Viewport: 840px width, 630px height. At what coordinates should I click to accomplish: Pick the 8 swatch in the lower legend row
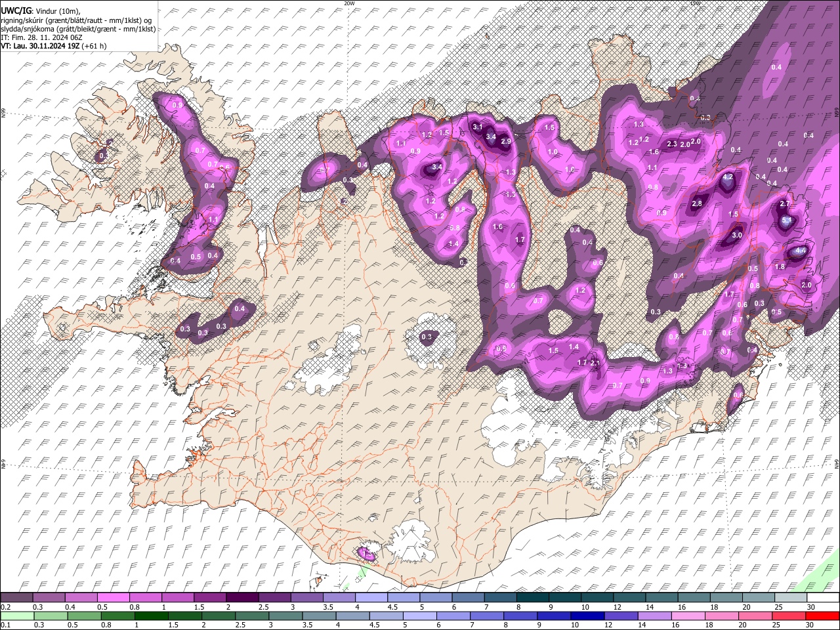click(x=520, y=616)
